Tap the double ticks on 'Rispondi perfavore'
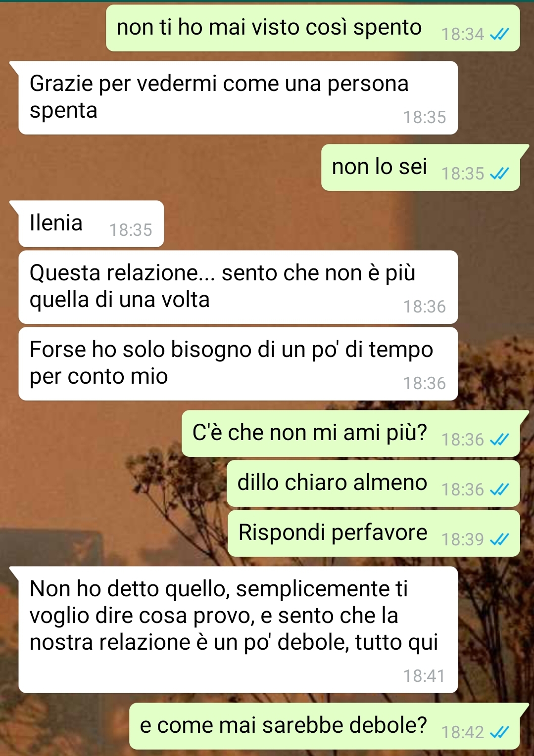 499,539
